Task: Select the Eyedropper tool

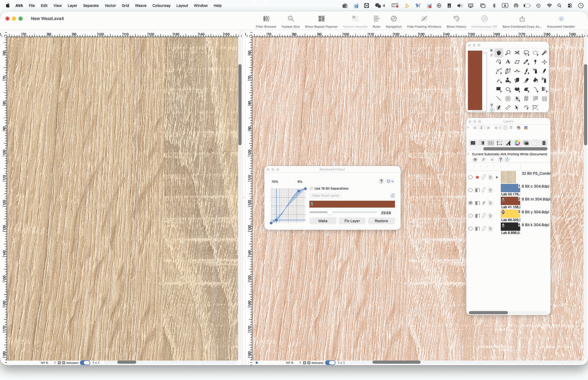Action: point(526,62)
